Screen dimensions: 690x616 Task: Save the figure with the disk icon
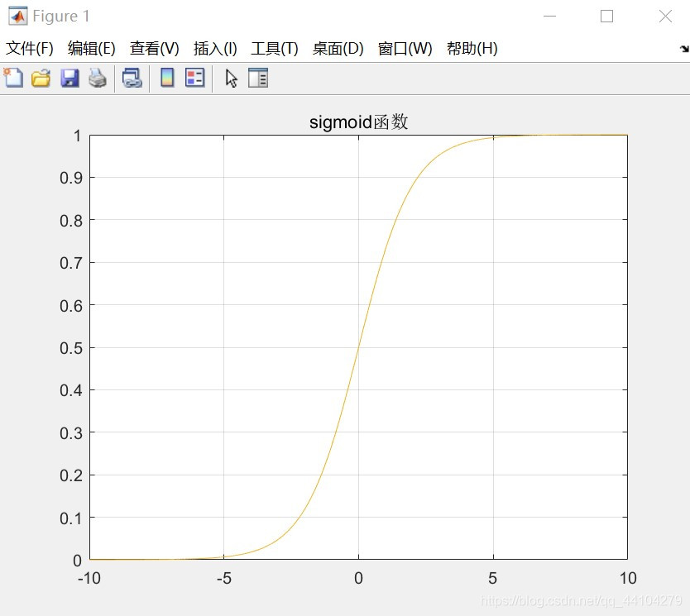pyautogui.click(x=69, y=77)
